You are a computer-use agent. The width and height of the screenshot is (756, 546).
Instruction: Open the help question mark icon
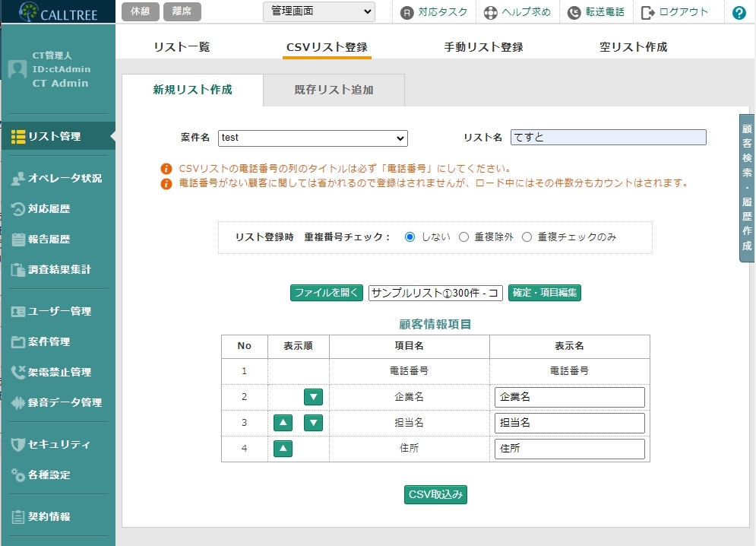point(739,13)
